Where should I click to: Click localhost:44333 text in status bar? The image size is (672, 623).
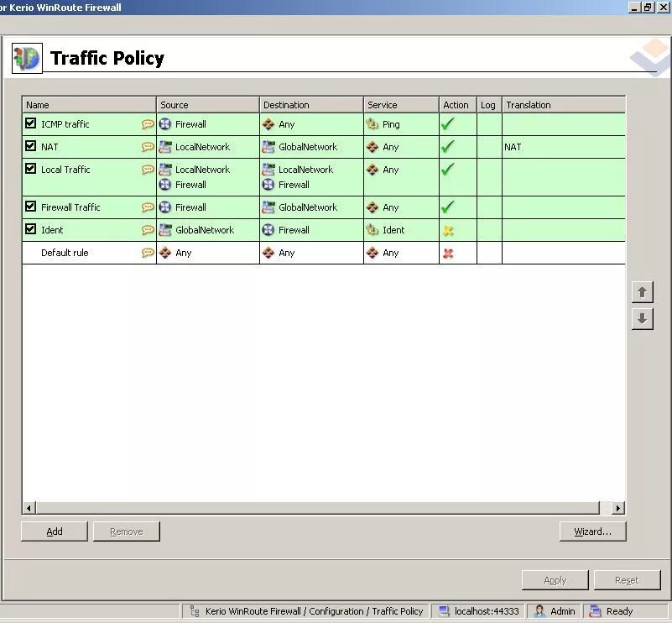(487, 611)
